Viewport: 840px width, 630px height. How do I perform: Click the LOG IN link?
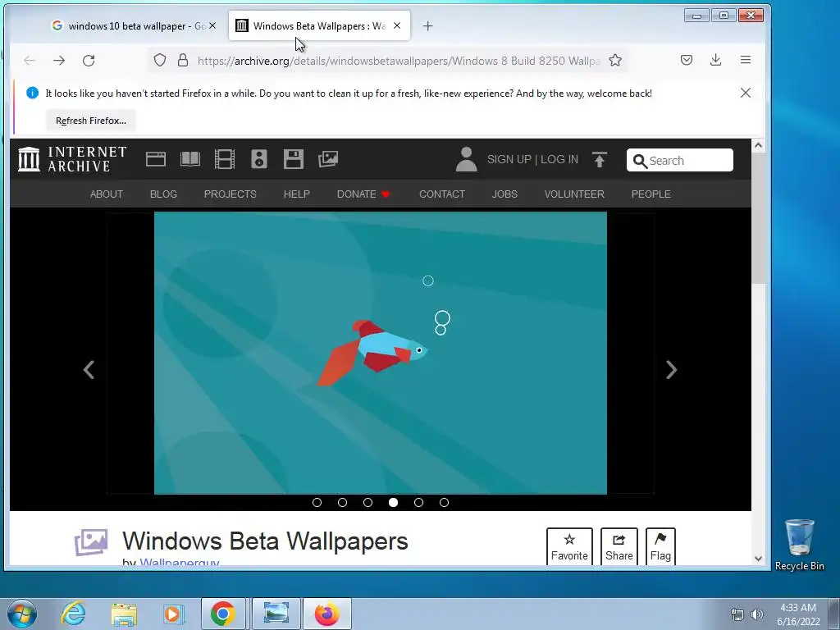pyautogui.click(x=559, y=160)
